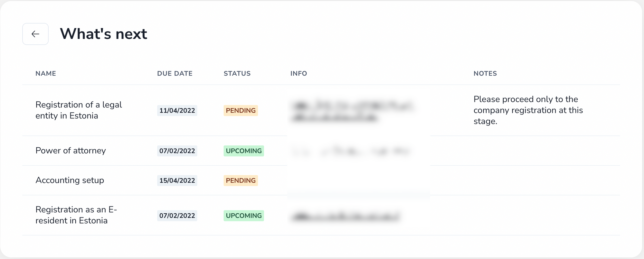This screenshot has height=259, width=644.
Task: Click the STATUS column header
Action: pos(237,73)
